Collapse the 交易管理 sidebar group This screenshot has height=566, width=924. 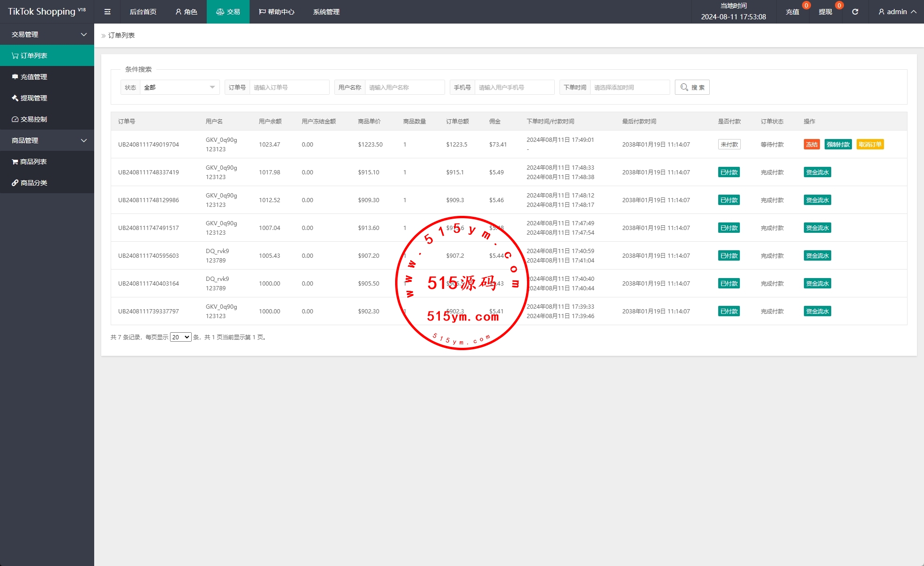(x=84, y=34)
